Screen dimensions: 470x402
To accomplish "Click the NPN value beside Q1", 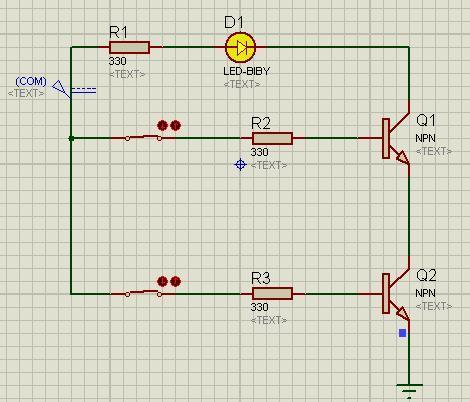I will pos(425,138).
